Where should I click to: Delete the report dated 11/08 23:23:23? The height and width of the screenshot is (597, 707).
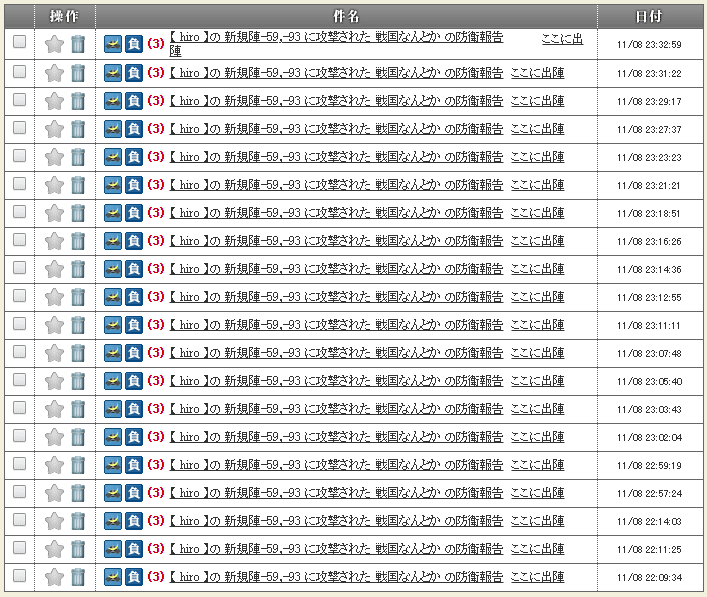pos(78,157)
